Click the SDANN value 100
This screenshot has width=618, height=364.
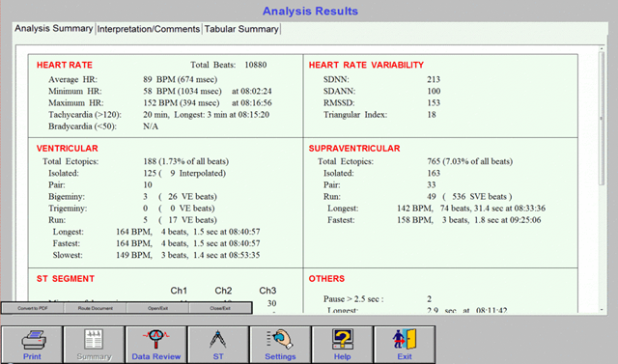click(x=434, y=91)
